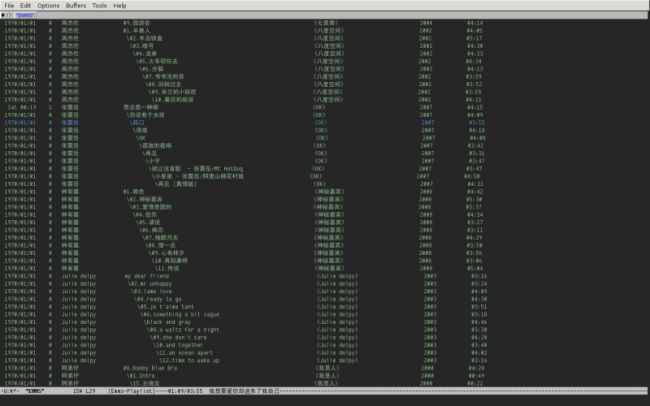
Task: Click (Julie delpy) album on '12.time to wake up' row
Action: pyautogui.click(x=337, y=361)
